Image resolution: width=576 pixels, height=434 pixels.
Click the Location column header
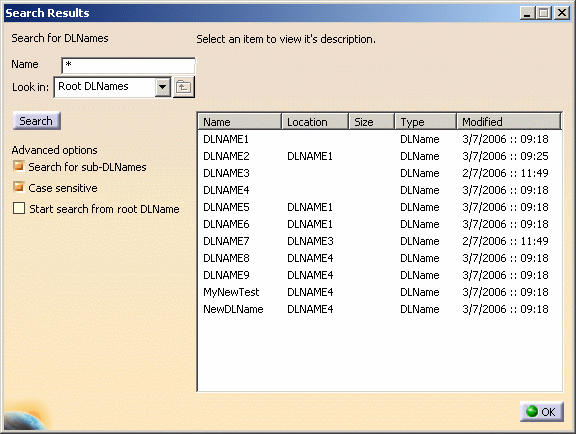click(315, 122)
